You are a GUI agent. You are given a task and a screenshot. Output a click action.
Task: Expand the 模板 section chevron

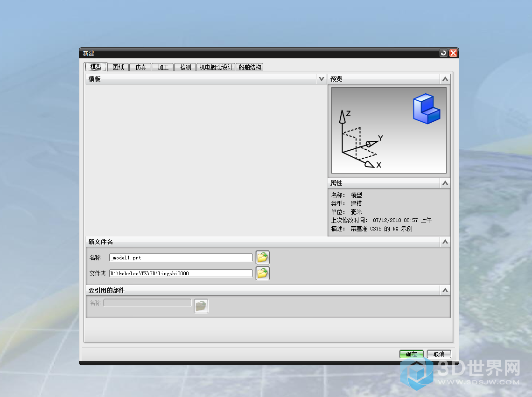coord(322,79)
